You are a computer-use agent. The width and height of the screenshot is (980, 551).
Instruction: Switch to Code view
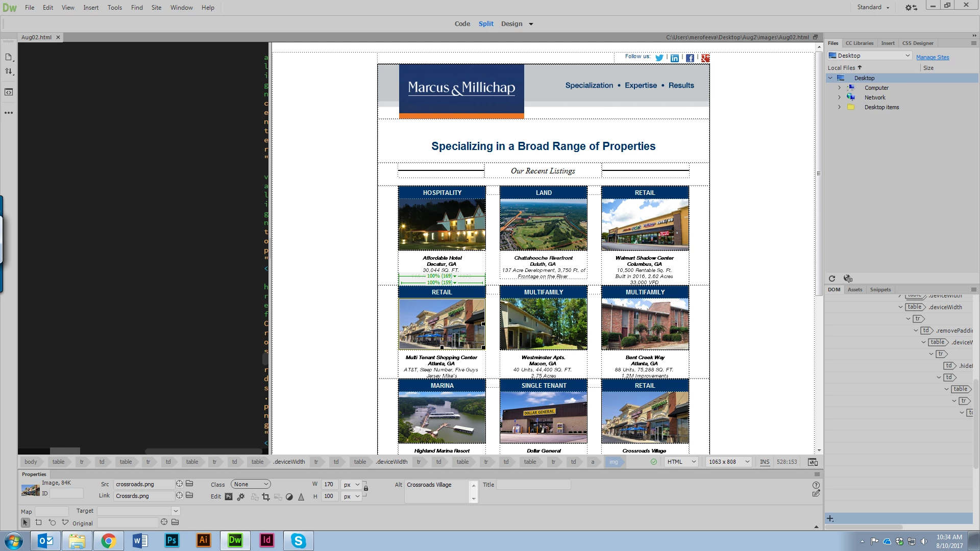click(x=462, y=23)
